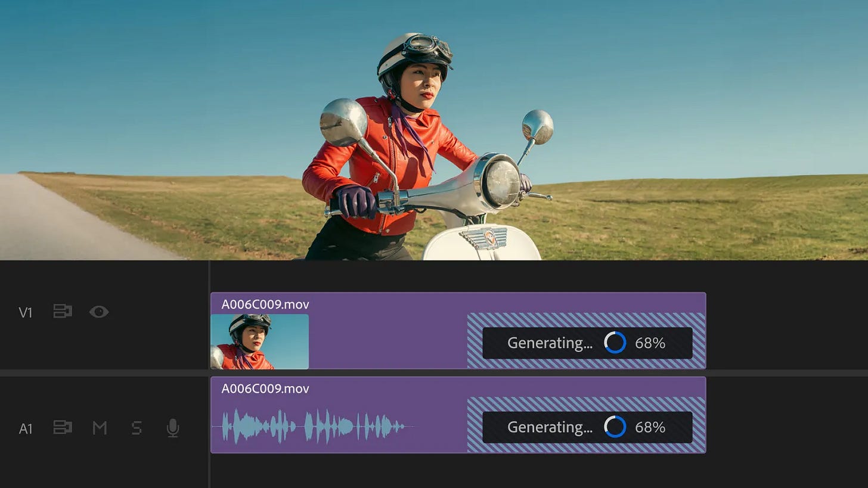Viewport: 868px width, 488px height.
Task: Click the video preview of the scooter rider
Action: (x=434, y=131)
